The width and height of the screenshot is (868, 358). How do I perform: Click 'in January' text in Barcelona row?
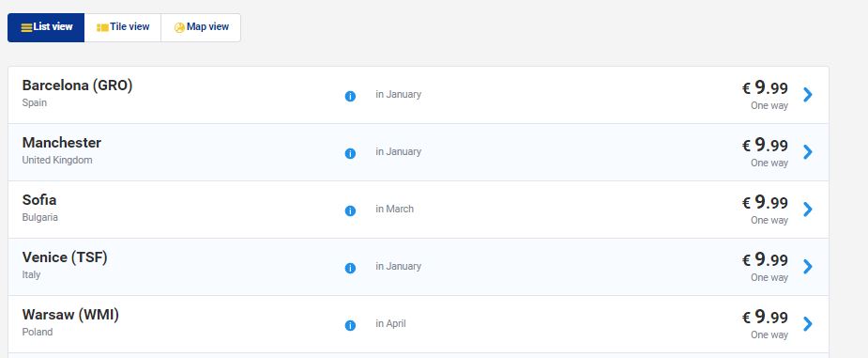[x=398, y=94]
